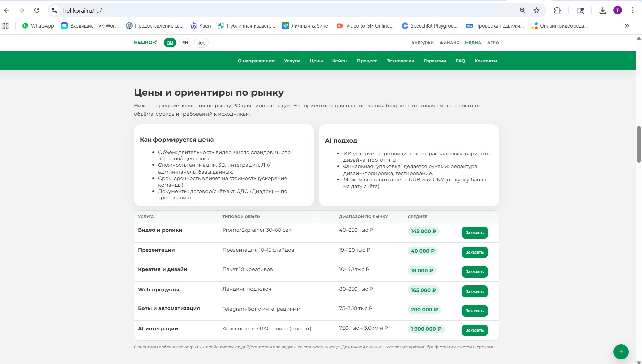Open Онлайн видеореда... bookmark

pyautogui.click(x=559, y=26)
